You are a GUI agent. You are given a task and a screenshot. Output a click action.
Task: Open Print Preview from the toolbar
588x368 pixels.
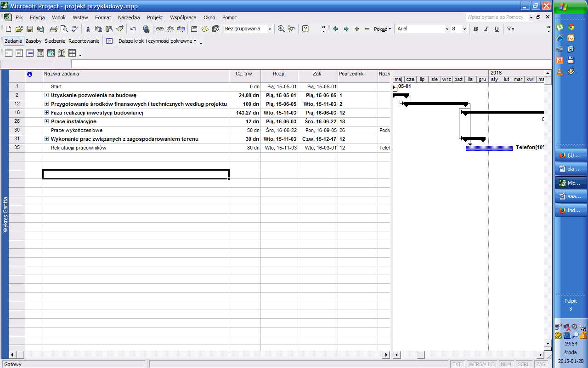point(64,29)
